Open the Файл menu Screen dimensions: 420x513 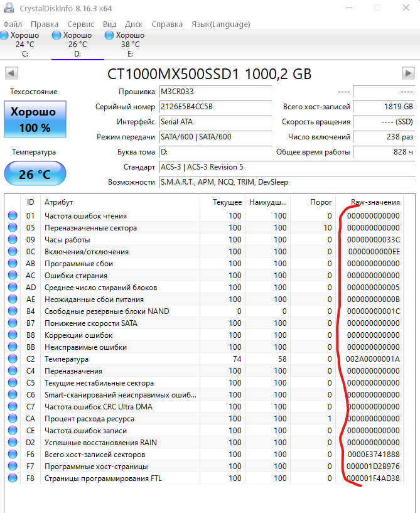(13, 24)
